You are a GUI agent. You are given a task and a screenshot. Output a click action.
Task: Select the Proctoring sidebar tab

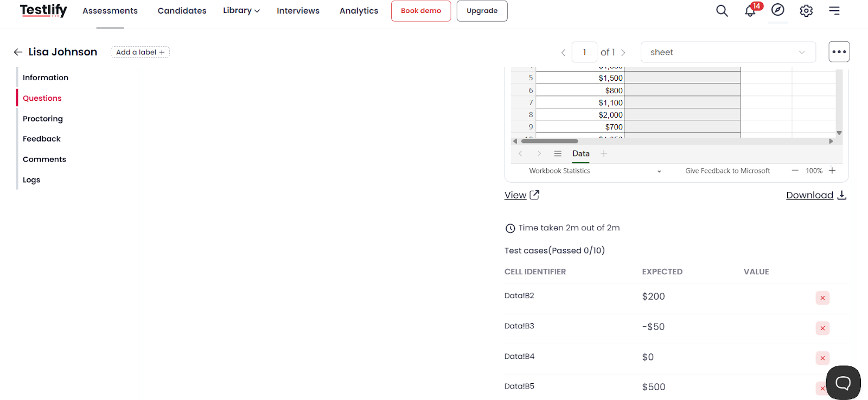tap(43, 119)
